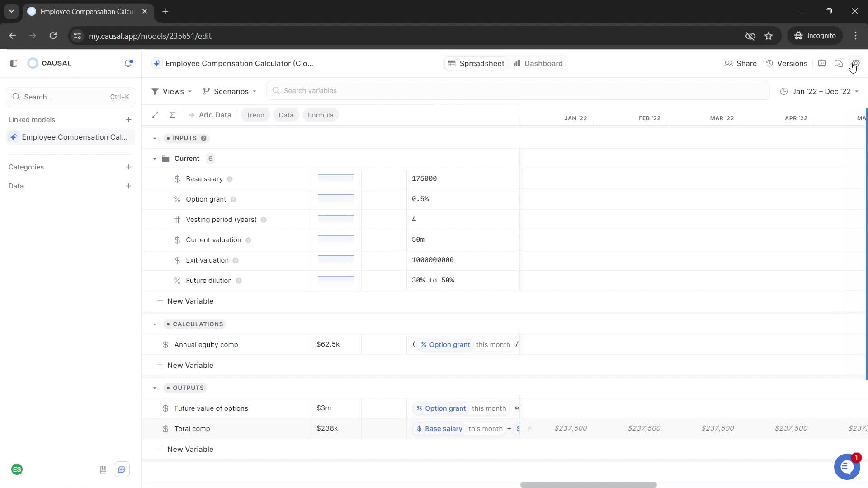Open the docs book icon in sidebar
Screen dimensions: 868x488
click(x=103, y=469)
